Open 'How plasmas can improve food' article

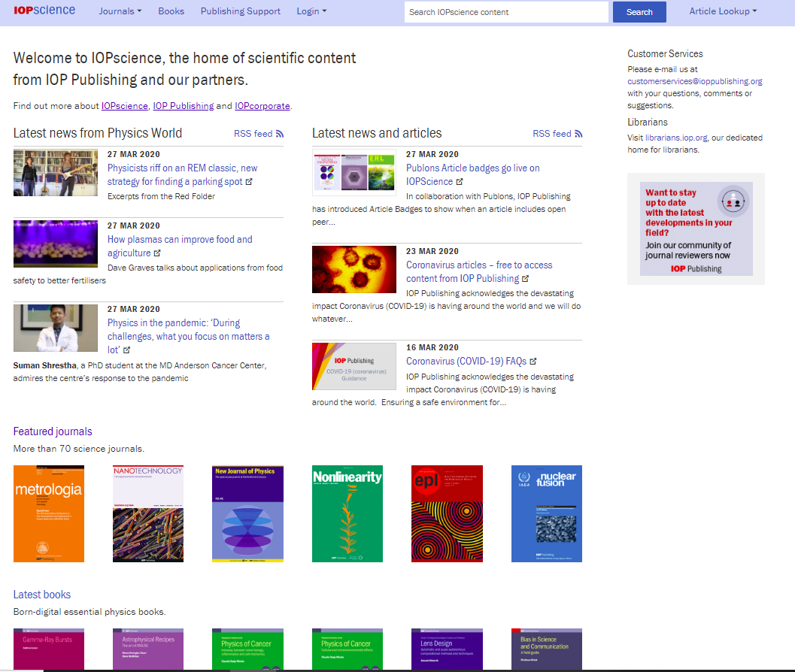[x=180, y=246]
